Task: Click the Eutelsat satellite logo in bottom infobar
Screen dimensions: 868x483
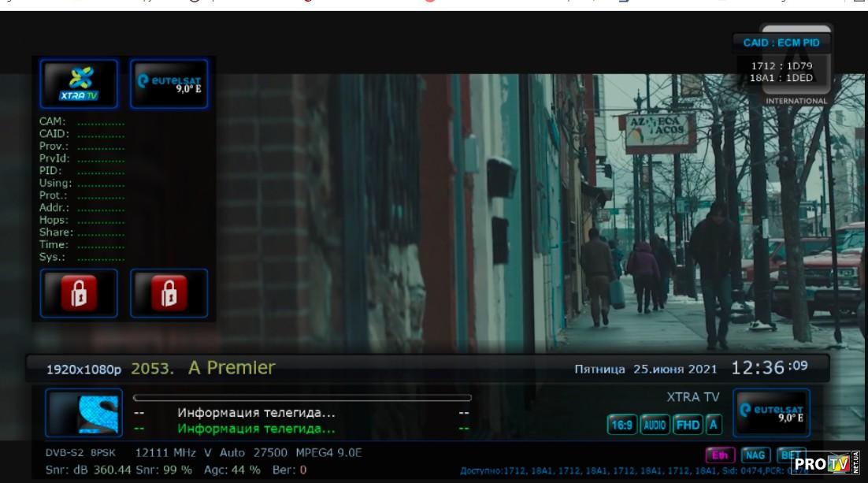Action: pyautogui.click(x=771, y=413)
